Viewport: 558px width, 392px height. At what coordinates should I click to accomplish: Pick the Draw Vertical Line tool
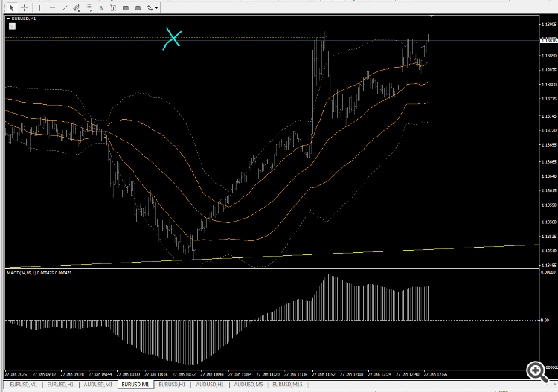pyautogui.click(x=39, y=8)
